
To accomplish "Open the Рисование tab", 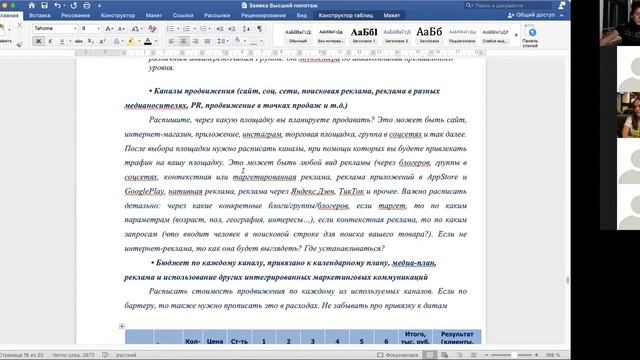I will [76, 15].
